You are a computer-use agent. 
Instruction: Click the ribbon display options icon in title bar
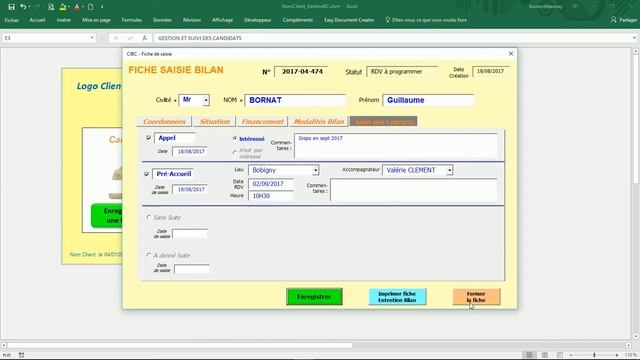click(576, 7)
